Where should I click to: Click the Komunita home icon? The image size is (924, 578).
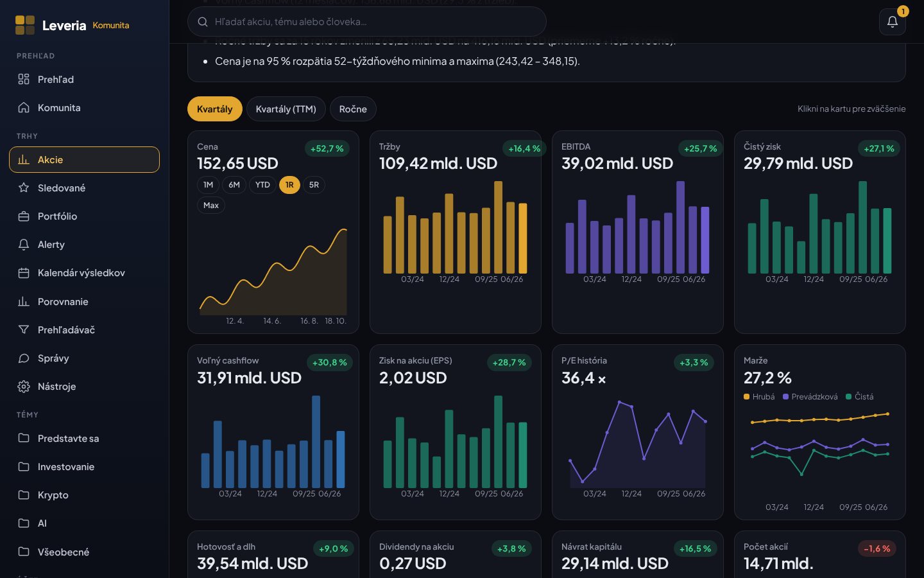point(24,107)
